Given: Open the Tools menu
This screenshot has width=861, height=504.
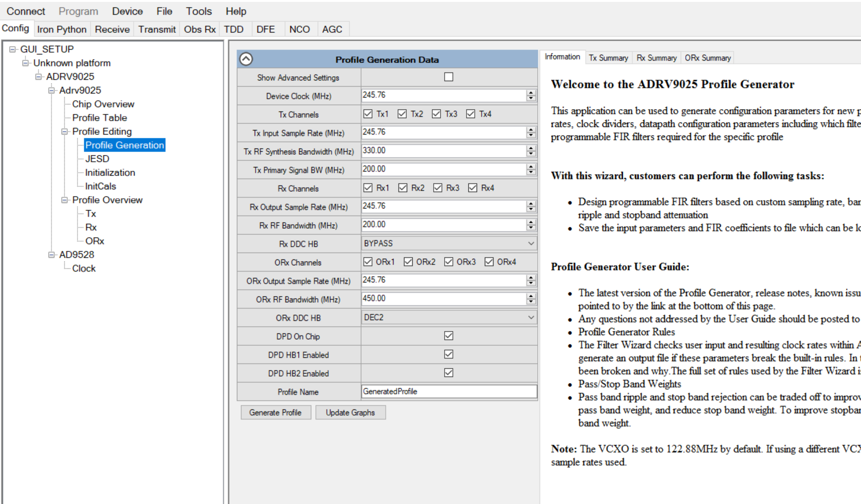Looking at the screenshot, I should click(199, 11).
